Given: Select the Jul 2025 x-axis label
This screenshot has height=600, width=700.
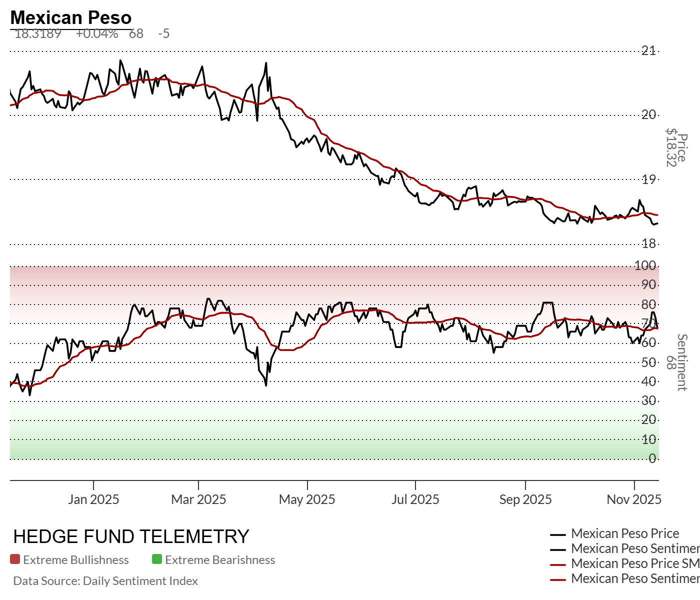Looking at the screenshot, I should click(415, 499).
